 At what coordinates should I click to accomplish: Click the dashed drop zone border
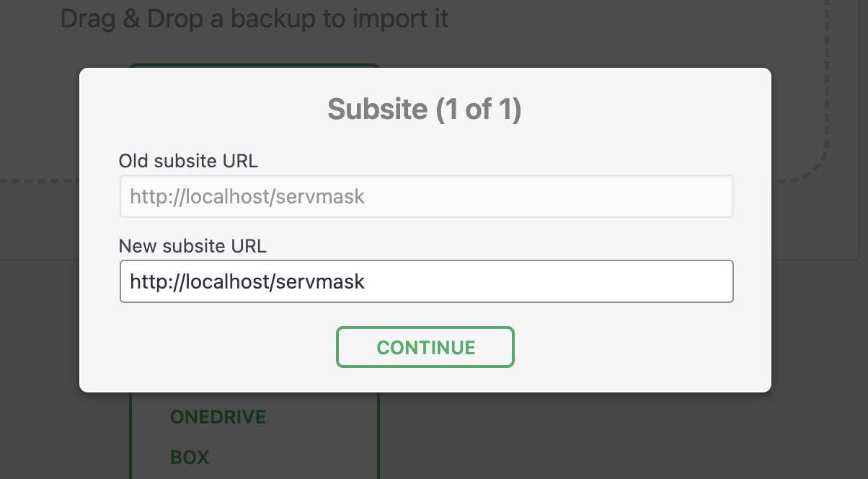(x=826, y=87)
